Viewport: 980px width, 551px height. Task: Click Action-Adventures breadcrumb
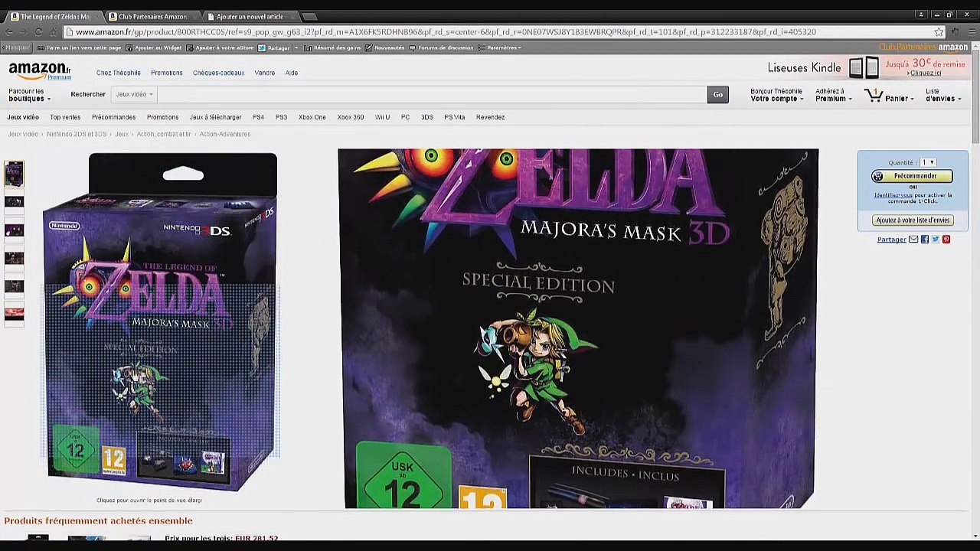point(225,134)
